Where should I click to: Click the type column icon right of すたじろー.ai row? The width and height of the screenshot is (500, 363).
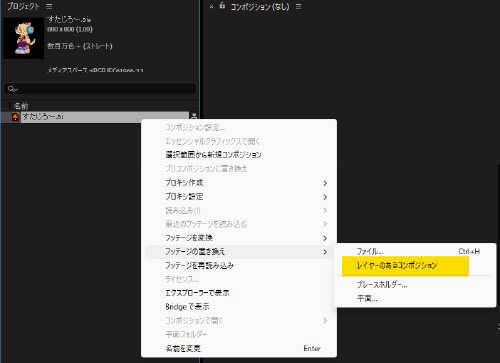click(x=193, y=116)
